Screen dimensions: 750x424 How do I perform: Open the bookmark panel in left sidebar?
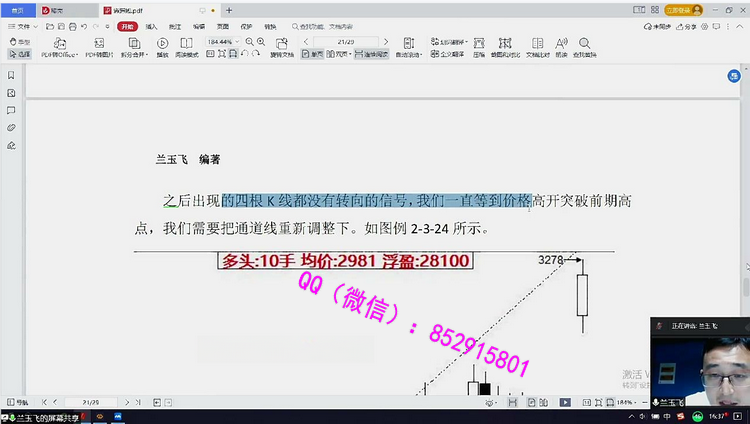[11, 75]
